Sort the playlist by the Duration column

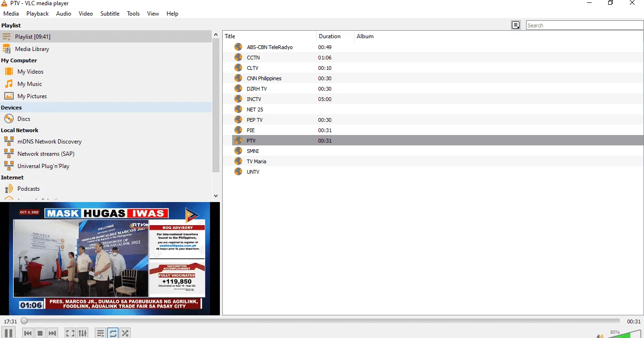335,36
